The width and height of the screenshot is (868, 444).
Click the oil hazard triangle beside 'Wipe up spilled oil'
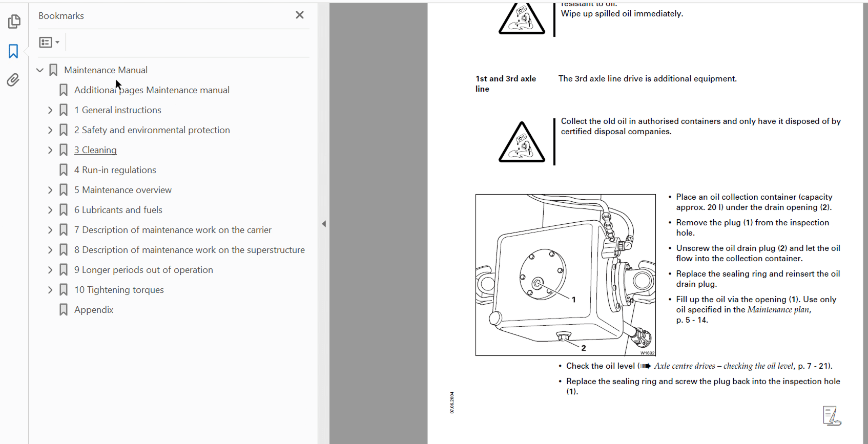click(x=522, y=18)
